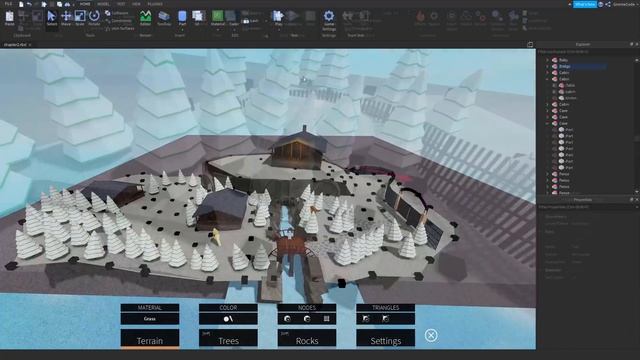Click the What's New button

[x=585, y=4]
